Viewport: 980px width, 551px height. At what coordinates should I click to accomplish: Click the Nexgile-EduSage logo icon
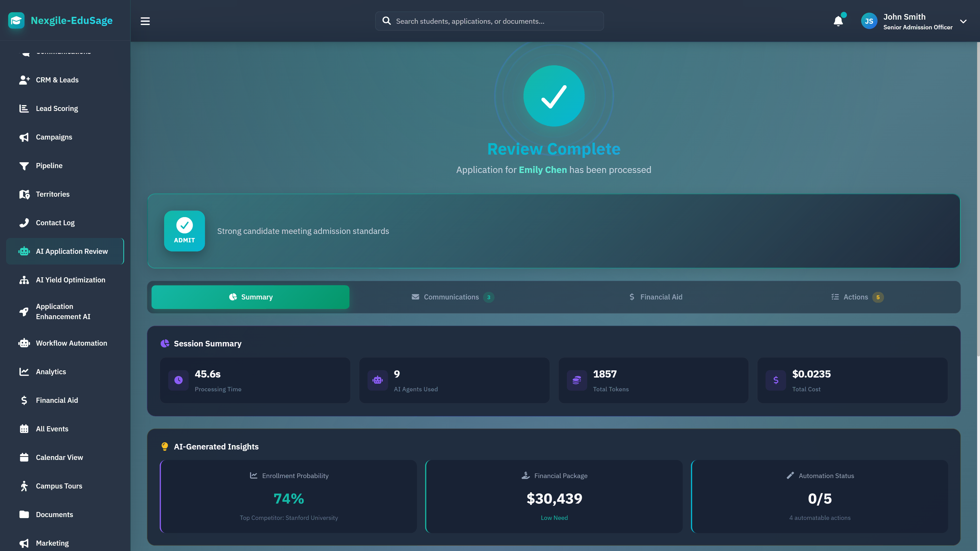(16, 20)
